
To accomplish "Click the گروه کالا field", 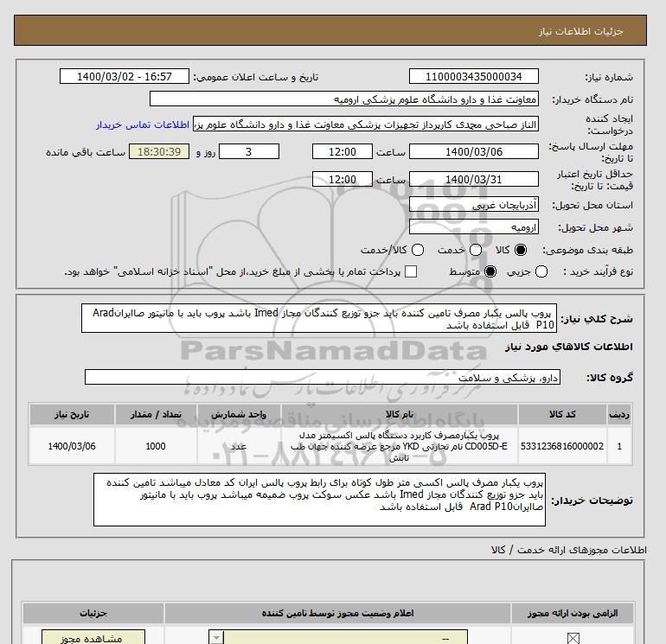I will pyautogui.click(x=323, y=378).
